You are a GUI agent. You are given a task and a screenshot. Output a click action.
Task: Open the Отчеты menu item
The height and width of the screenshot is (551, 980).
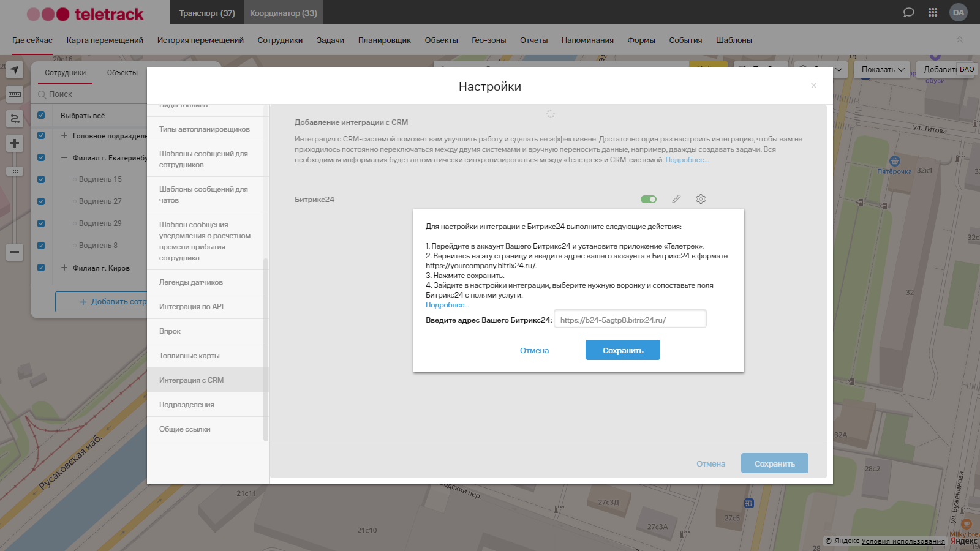(x=533, y=40)
